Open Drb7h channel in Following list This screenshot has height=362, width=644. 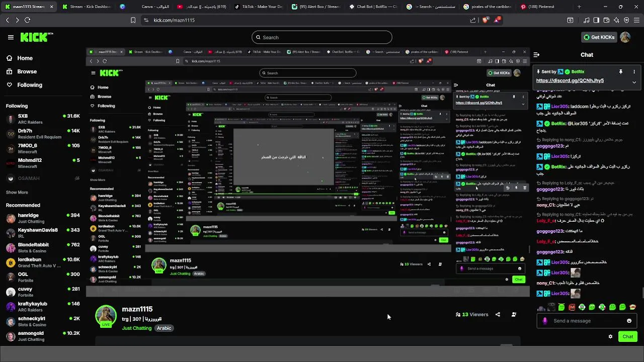pos(43,134)
